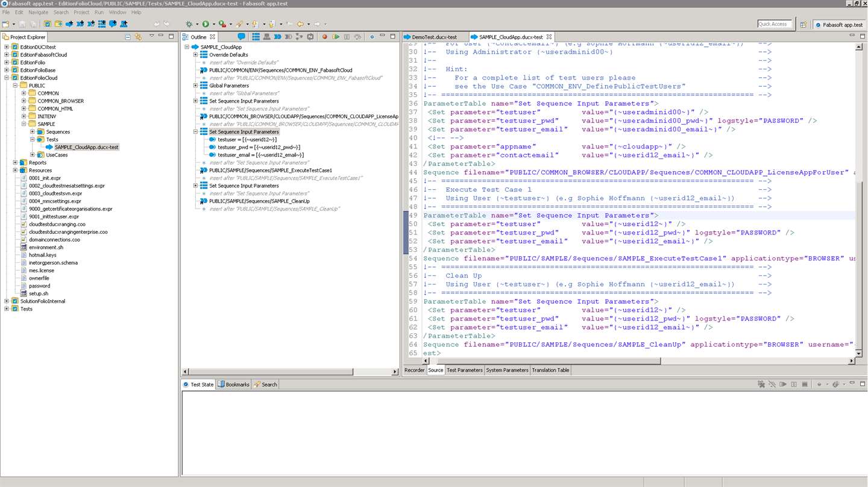The height and width of the screenshot is (487, 868).
Task: Click the Open Perspective icon beside Quick Access
Action: [x=804, y=24]
